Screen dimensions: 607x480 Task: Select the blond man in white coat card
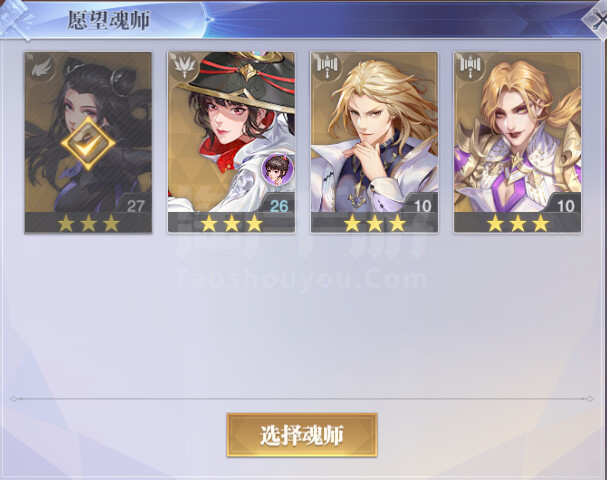coord(374,142)
